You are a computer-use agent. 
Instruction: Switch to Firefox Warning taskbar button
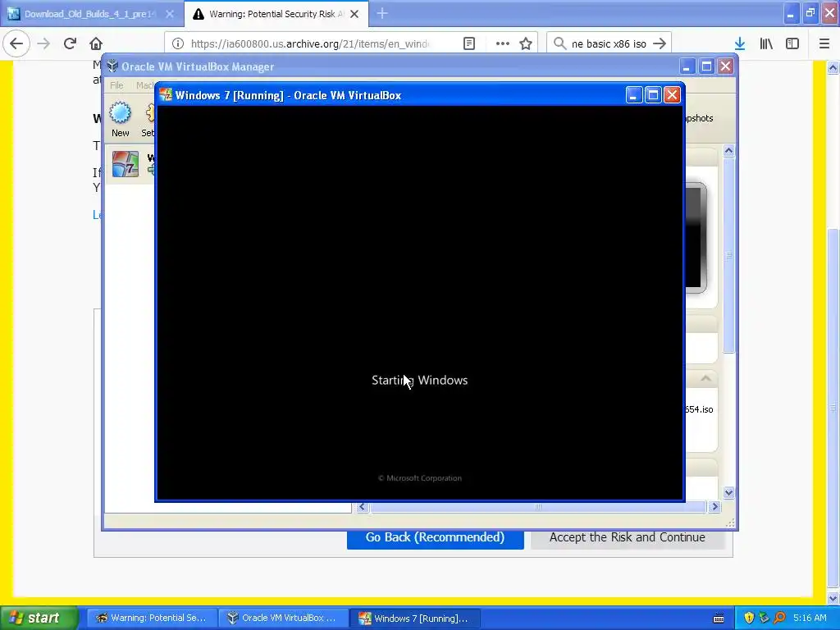pos(152,618)
